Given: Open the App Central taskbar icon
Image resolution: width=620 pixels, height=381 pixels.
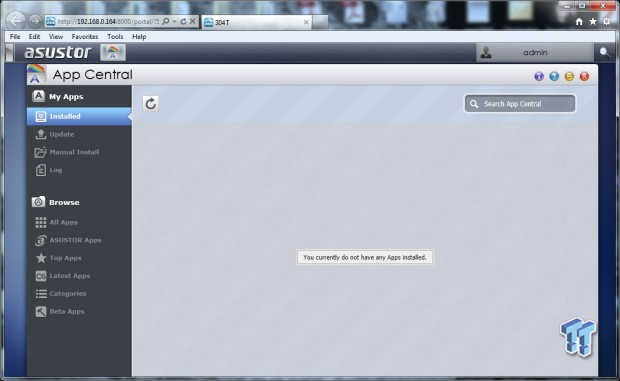Looking at the screenshot, I should [x=113, y=53].
